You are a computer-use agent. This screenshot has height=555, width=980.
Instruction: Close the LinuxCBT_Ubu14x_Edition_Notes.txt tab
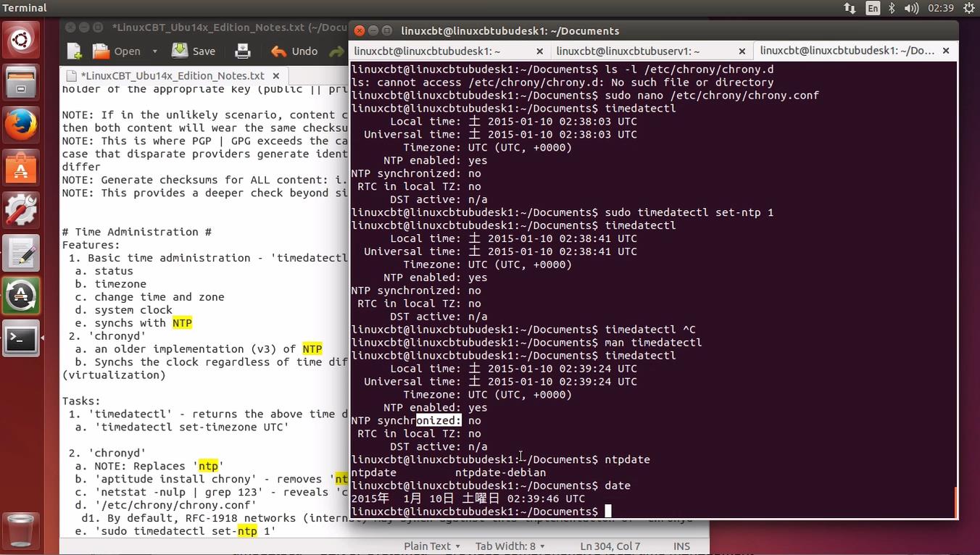(276, 75)
